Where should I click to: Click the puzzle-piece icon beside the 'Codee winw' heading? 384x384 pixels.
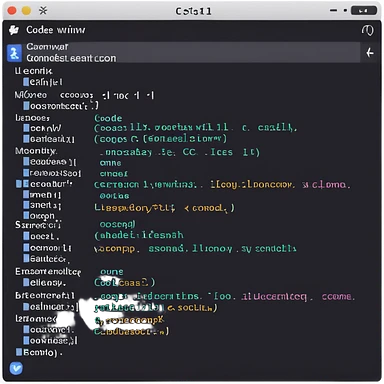[14, 30]
